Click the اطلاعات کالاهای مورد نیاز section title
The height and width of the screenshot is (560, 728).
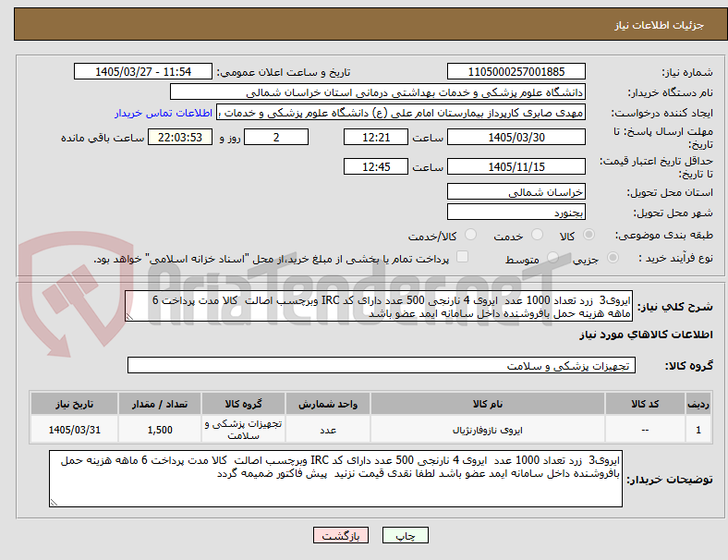click(x=646, y=335)
